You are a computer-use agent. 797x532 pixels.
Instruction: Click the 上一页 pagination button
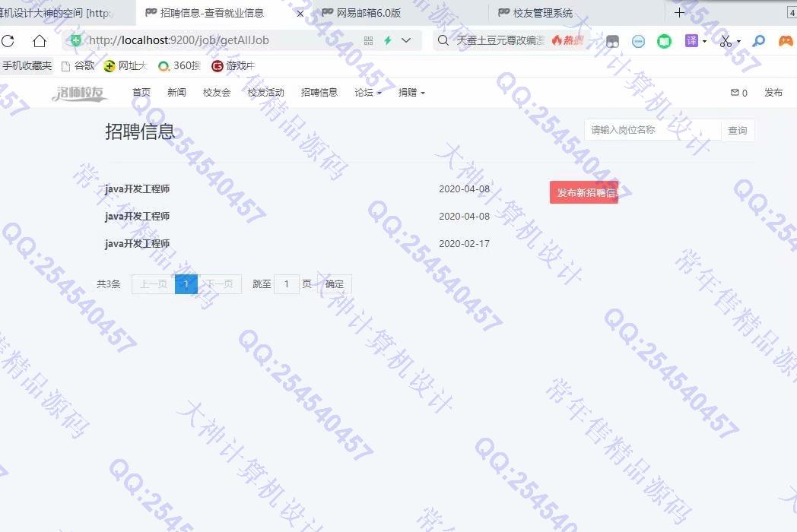154,284
